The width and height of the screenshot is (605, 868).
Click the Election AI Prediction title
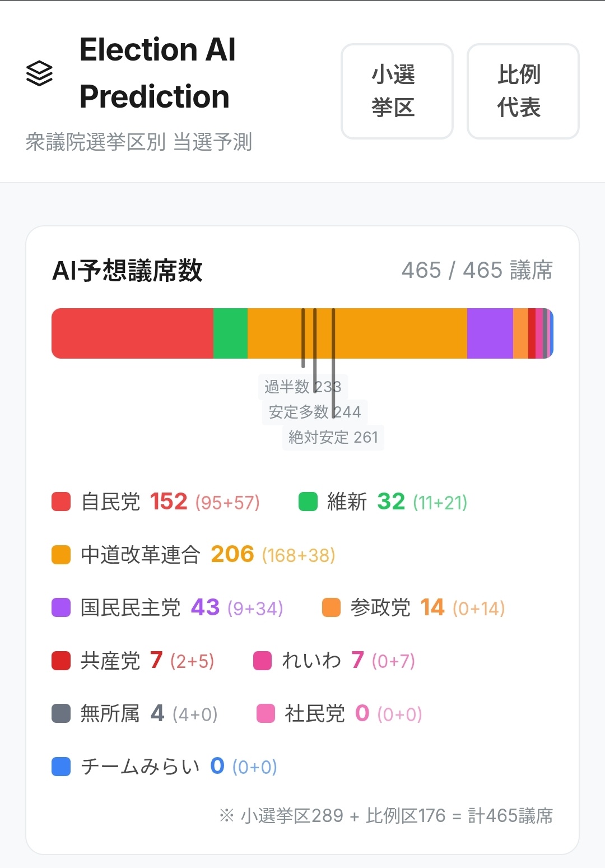click(x=157, y=73)
